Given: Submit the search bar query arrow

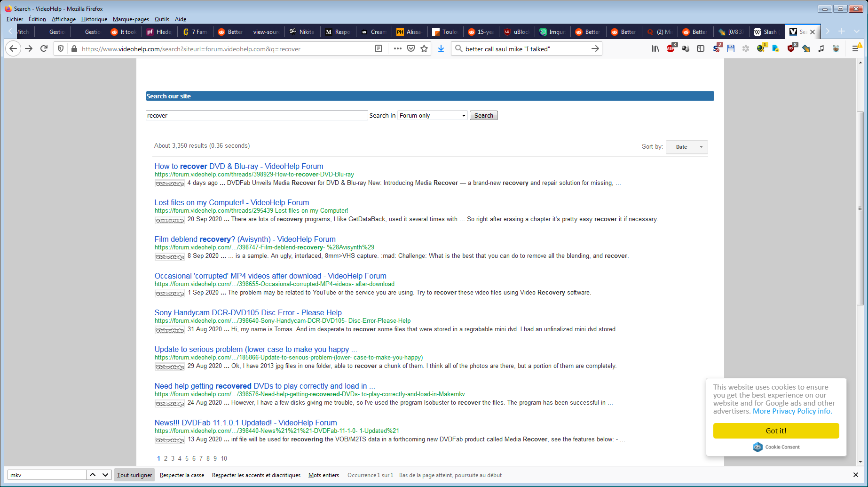Looking at the screenshot, I should tap(595, 48).
